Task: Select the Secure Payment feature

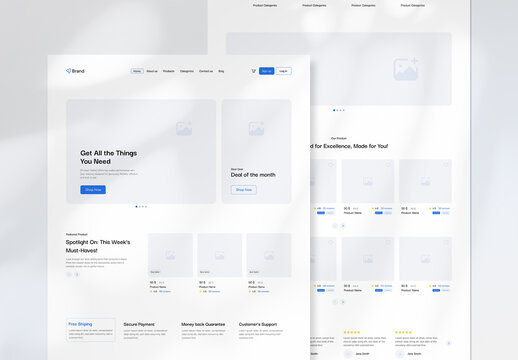Action: pyautogui.click(x=145, y=330)
